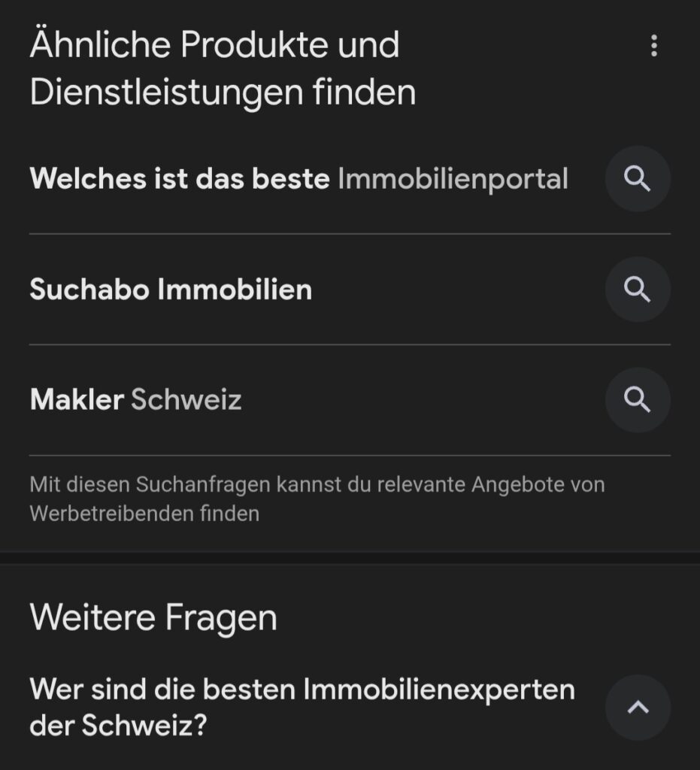The height and width of the screenshot is (770, 700).
Task: Click the bold word 'Makler'
Action: 77,400
